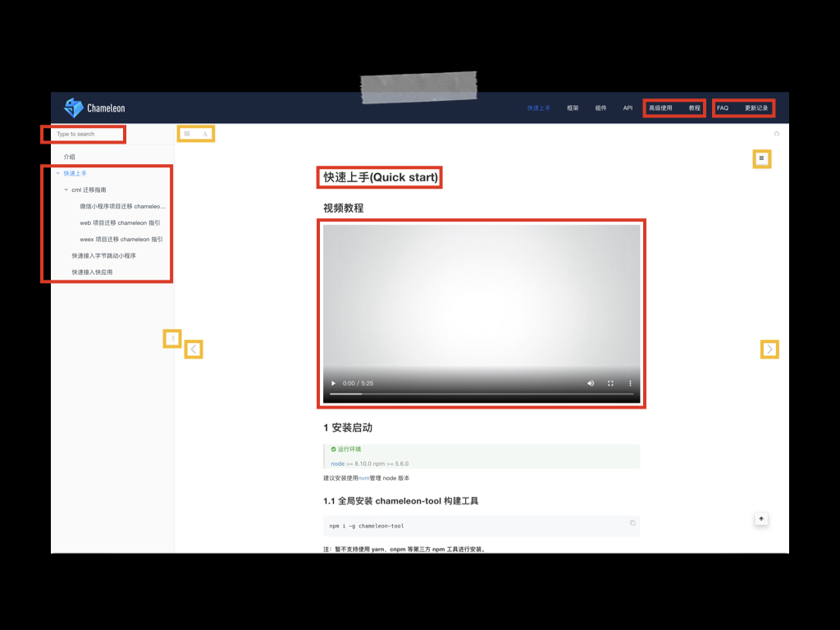
Task: Open the floating table of contents button
Action: tap(761, 158)
